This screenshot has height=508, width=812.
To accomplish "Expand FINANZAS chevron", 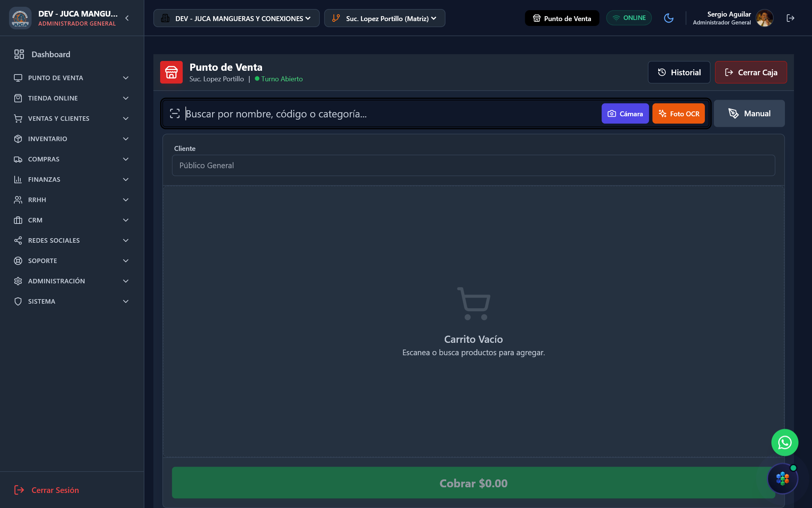I will pos(126,179).
